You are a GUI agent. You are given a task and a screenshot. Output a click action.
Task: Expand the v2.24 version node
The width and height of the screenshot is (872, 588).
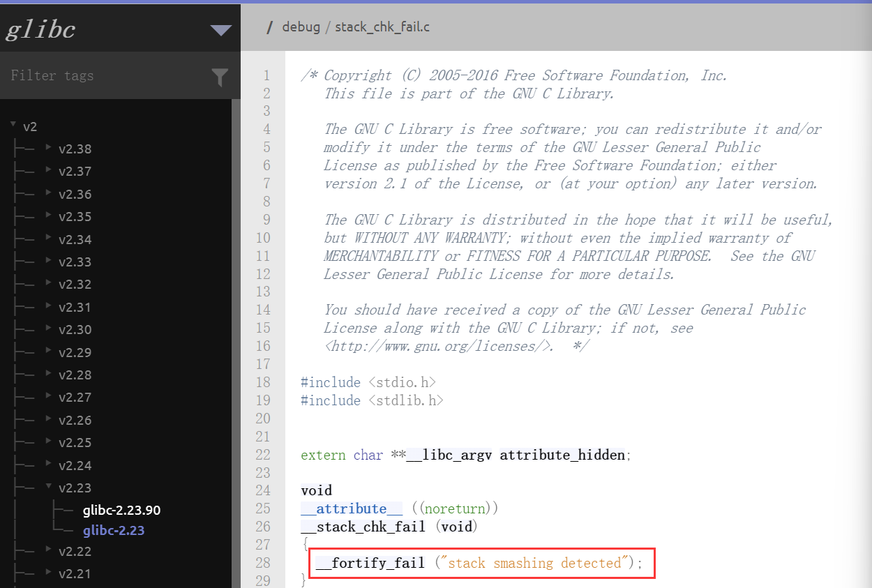tap(48, 465)
